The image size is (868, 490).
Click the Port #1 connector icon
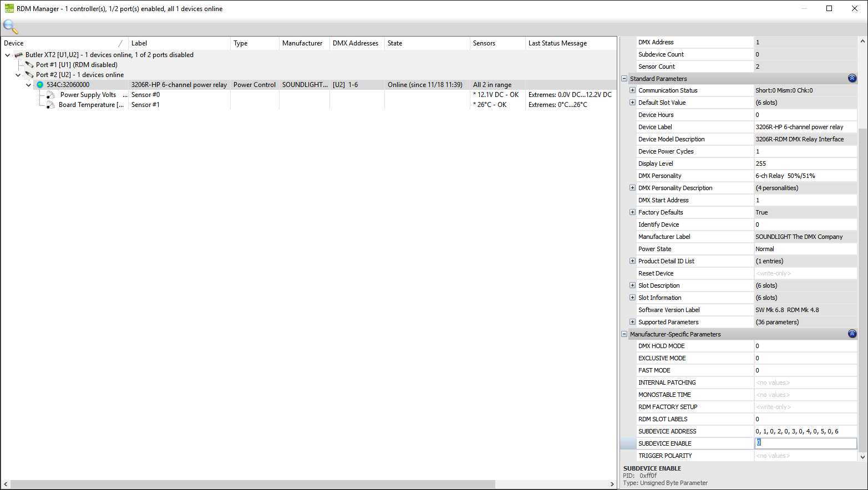(29, 65)
